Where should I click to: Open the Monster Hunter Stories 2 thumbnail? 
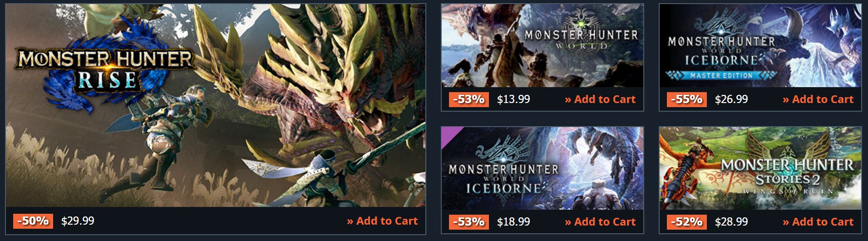(x=760, y=168)
